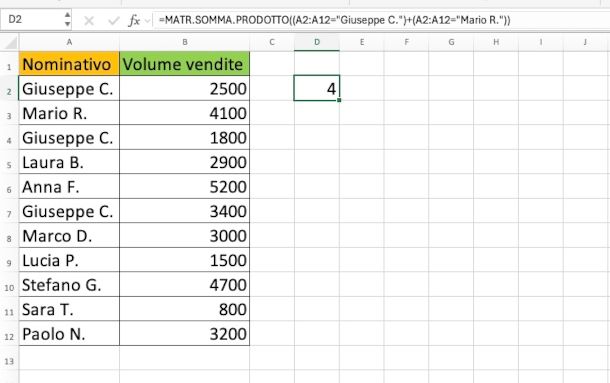
Task: Select cell with value 3400
Action: (184, 211)
